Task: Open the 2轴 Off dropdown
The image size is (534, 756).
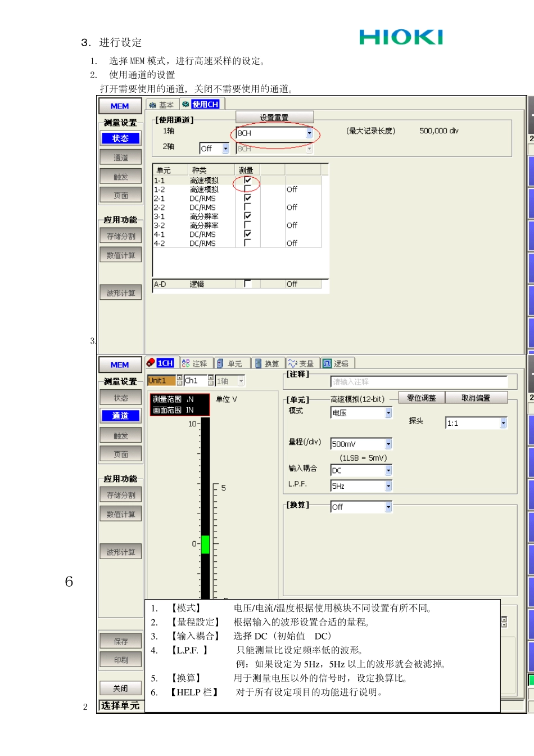Action: point(225,148)
